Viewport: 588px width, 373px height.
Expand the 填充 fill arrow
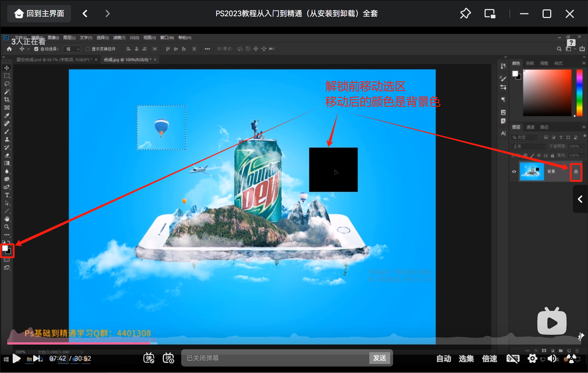[x=583, y=156]
